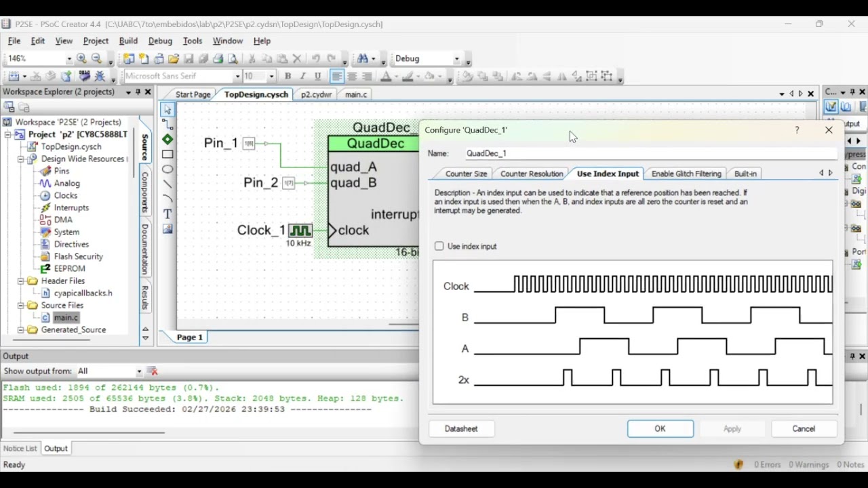The width and height of the screenshot is (868, 488).
Task: Select main.c in Workspace Explorer
Action: point(66,317)
